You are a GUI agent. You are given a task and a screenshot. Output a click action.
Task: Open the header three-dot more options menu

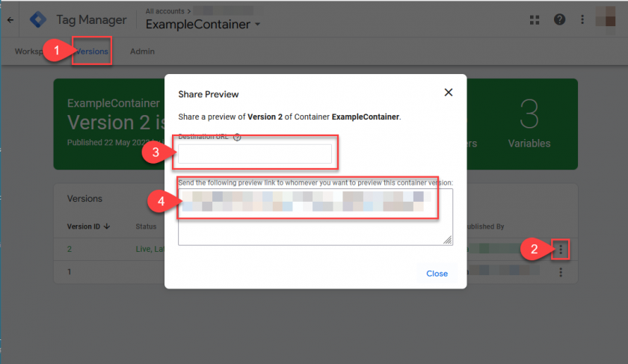[582, 19]
